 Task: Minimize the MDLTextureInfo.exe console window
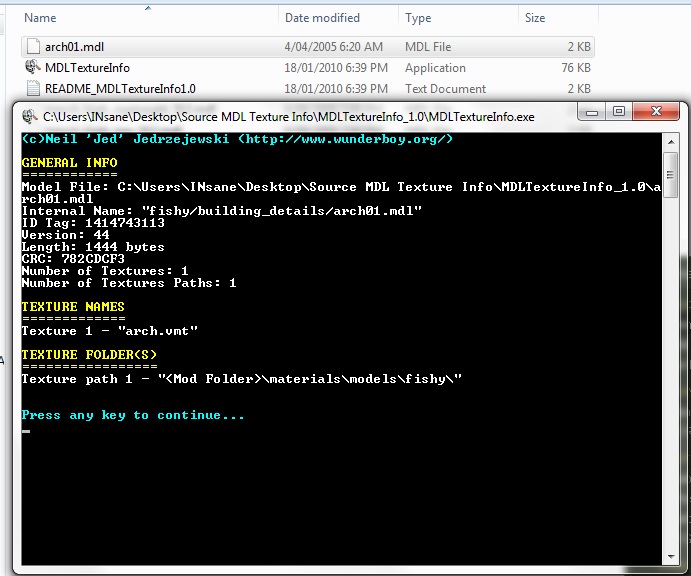[x=596, y=112]
